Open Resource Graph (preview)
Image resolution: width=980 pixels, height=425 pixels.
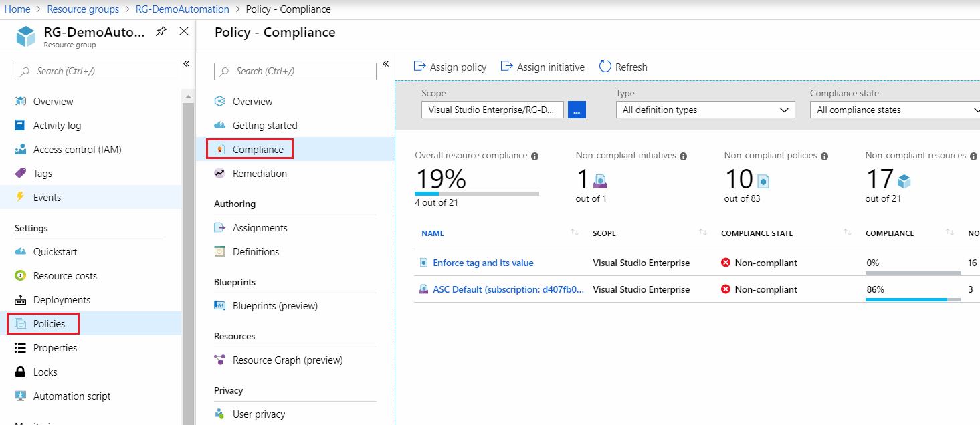(x=288, y=360)
